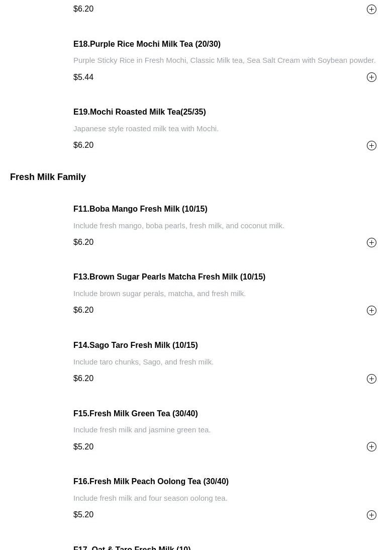Select F14.Sago Taro Fresh Milk title
This screenshot has height=550, width=392.
[135, 345]
